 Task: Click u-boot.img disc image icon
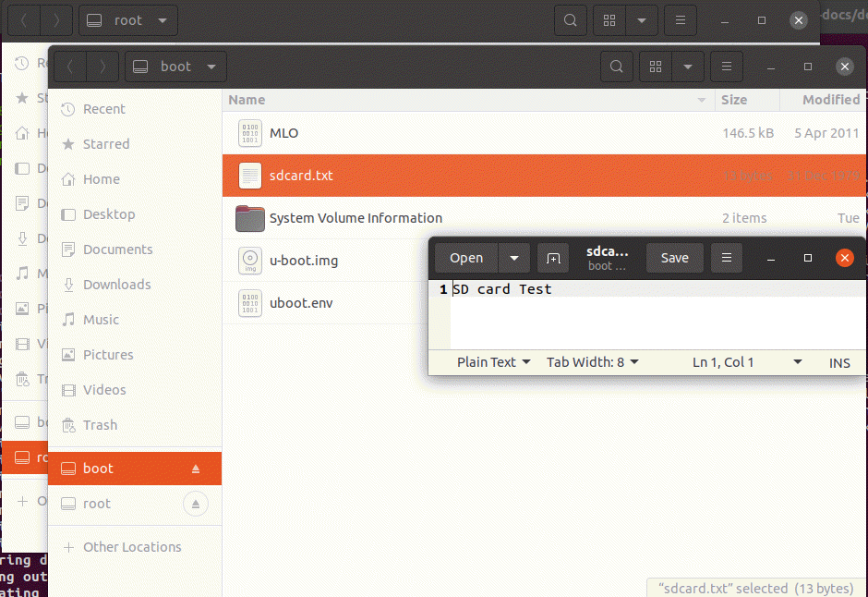pyautogui.click(x=250, y=261)
